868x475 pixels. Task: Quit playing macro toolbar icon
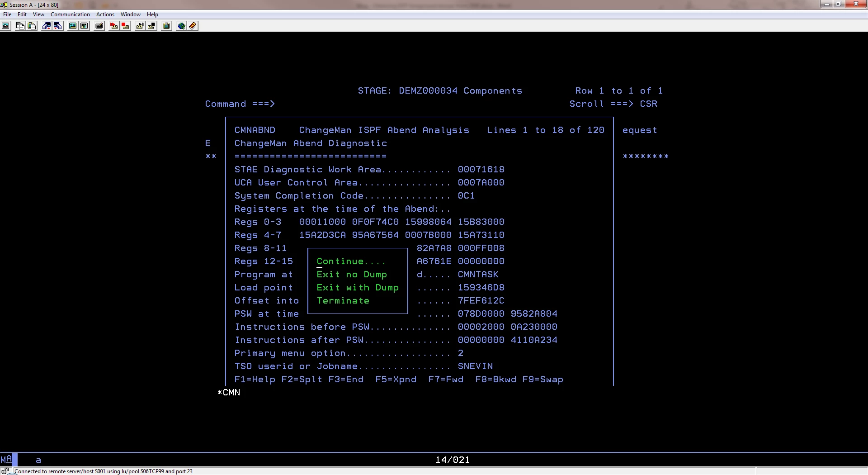click(151, 26)
